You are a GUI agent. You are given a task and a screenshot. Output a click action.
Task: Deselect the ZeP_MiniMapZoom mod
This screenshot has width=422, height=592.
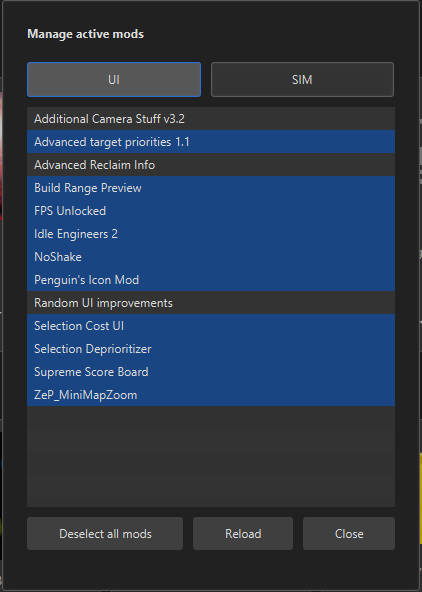click(211, 395)
